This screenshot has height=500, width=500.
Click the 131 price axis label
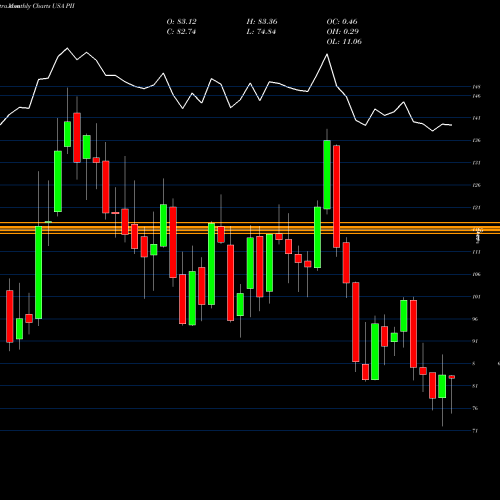tap(476, 163)
